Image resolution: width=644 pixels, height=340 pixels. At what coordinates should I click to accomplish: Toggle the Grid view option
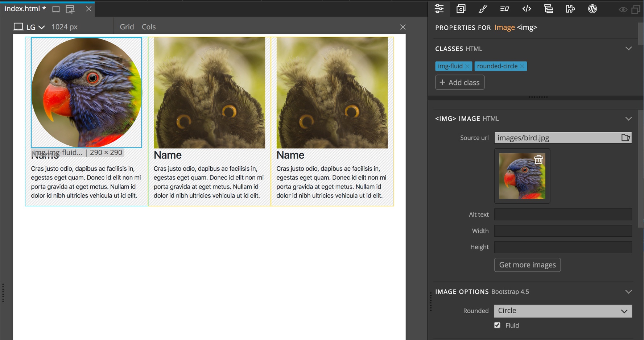pos(127,27)
